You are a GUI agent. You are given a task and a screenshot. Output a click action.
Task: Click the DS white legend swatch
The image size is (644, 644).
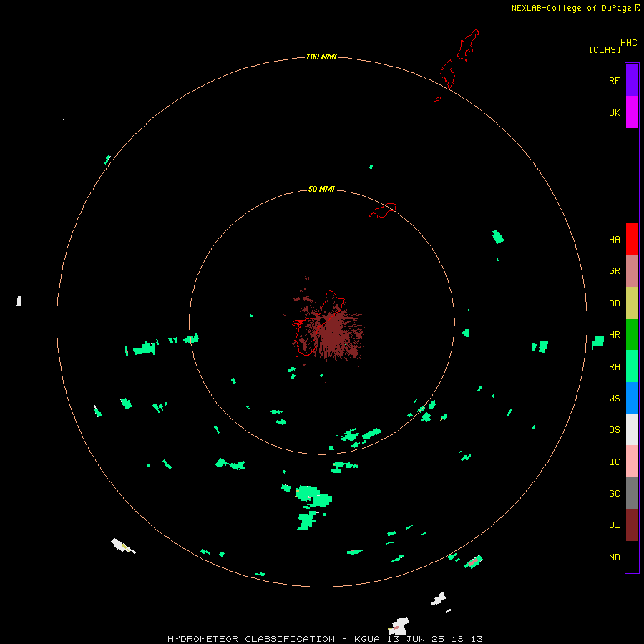(632, 429)
